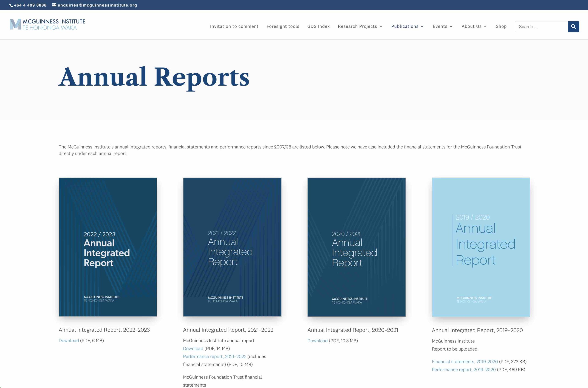Download the 2020–2021 Annual Integrated Report PDF
The image size is (588, 388).
coord(317,341)
